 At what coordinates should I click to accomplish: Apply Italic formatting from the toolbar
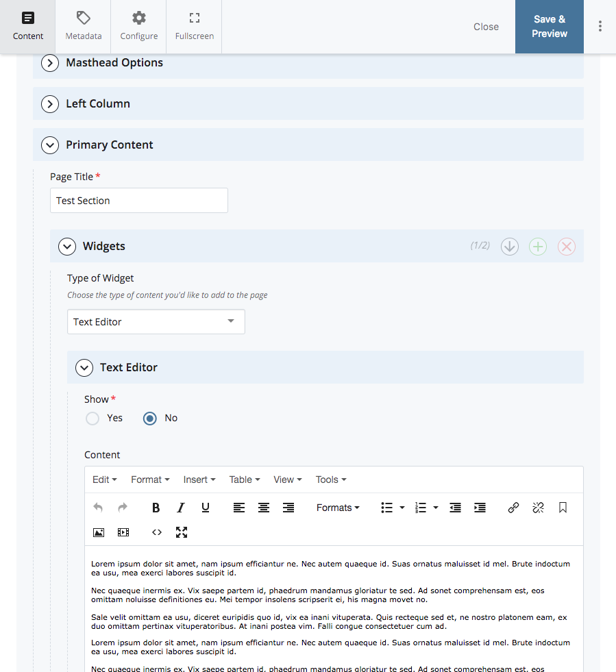[x=180, y=508]
